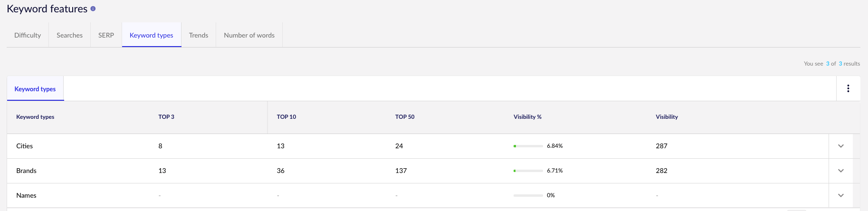The height and width of the screenshot is (211, 868).
Task: Select the top Keyword types tab
Action: pyautogui.click(x=151, y=35)
